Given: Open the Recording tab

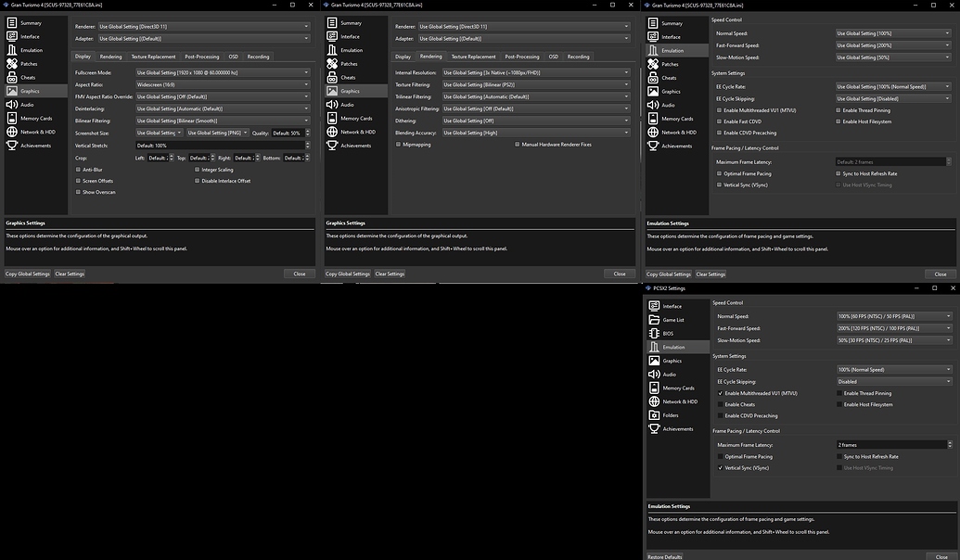Looking at the screenshot, I should [259, 57].
